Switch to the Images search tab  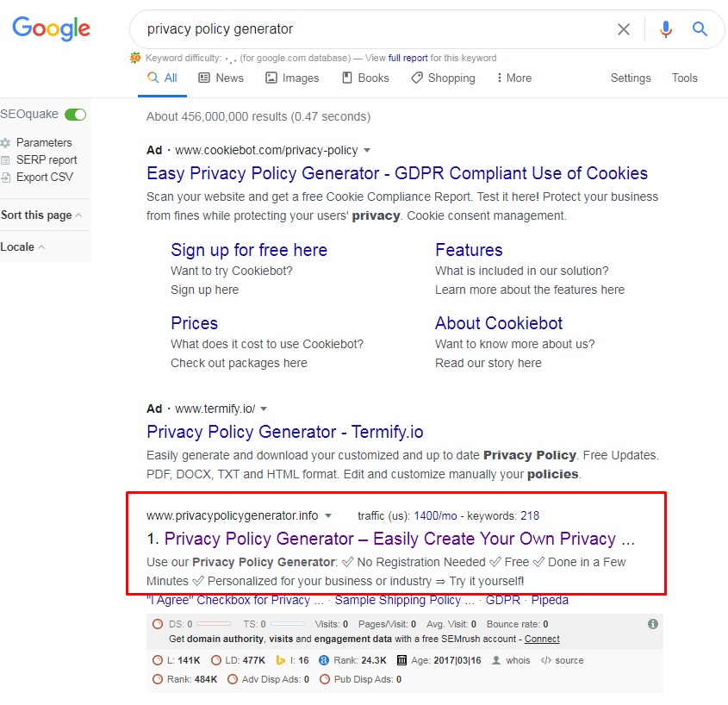[x=292, y=78]
